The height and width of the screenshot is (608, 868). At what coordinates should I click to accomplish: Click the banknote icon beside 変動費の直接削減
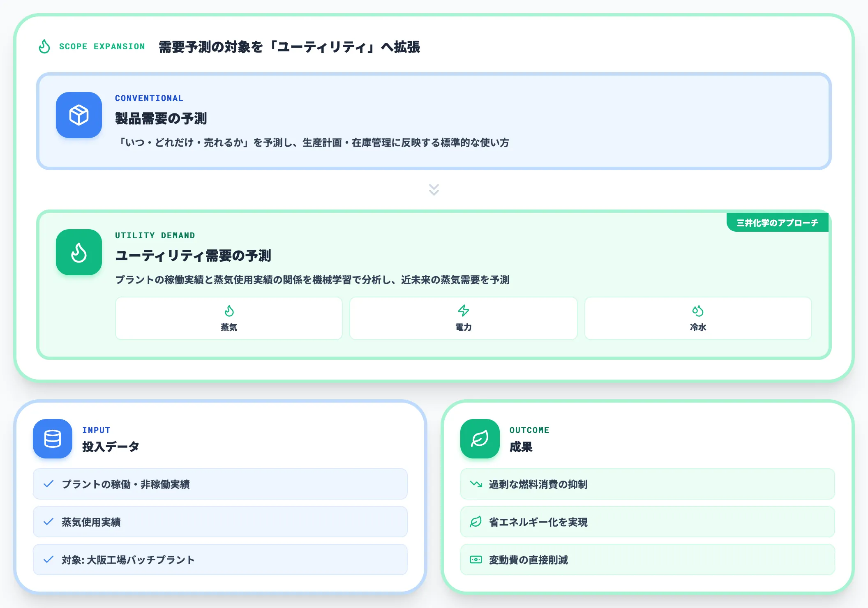point(476,560)
